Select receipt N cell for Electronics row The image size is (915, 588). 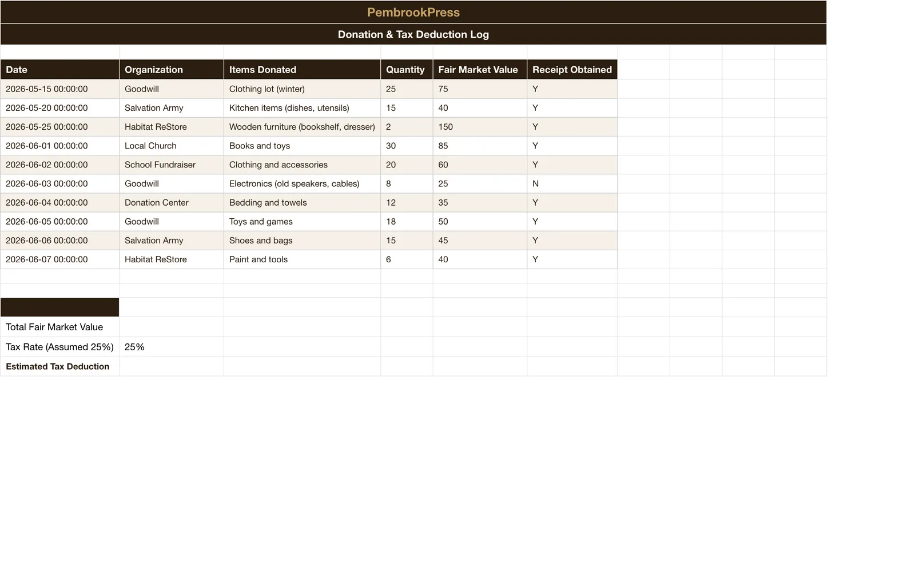pos(572,183)
